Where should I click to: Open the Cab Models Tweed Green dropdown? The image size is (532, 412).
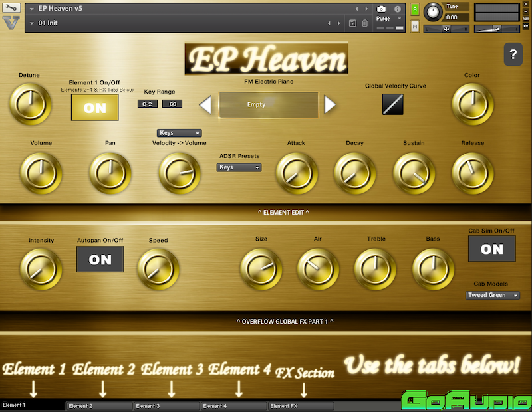493,295
